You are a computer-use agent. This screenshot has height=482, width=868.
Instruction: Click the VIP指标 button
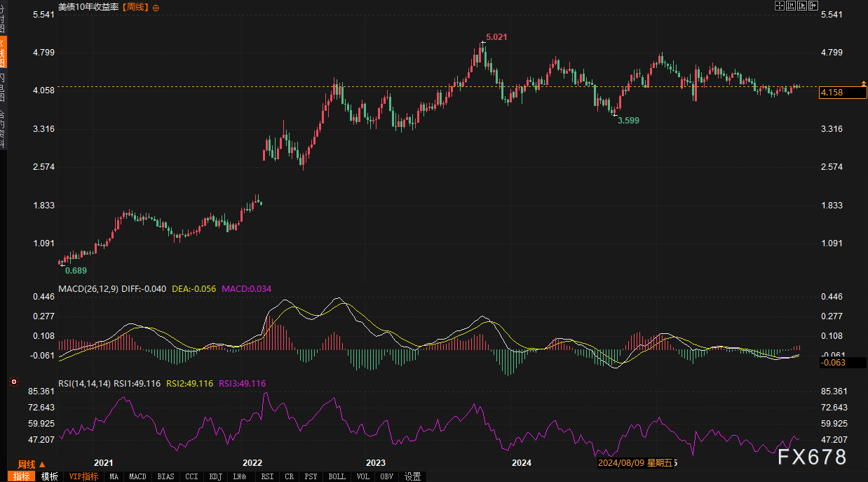click(x=84, y=476)
